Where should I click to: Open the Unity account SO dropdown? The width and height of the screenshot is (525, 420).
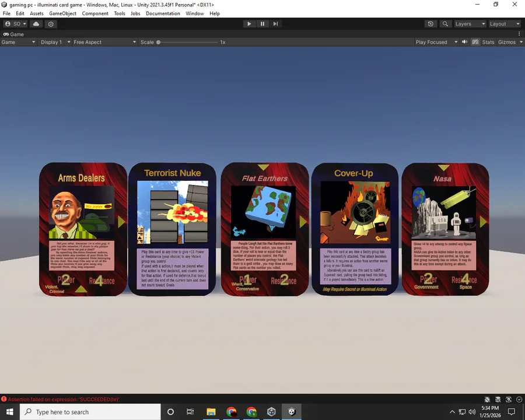(15, 24)
